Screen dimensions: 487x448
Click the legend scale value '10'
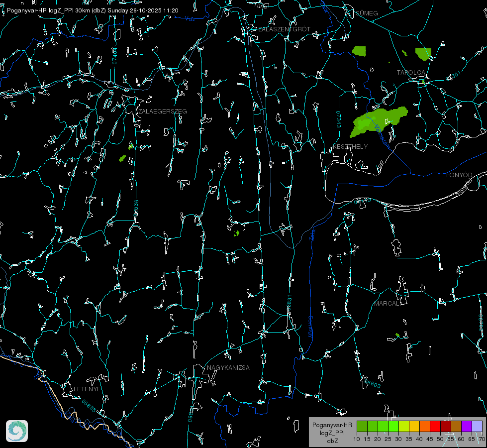point(357,439)
